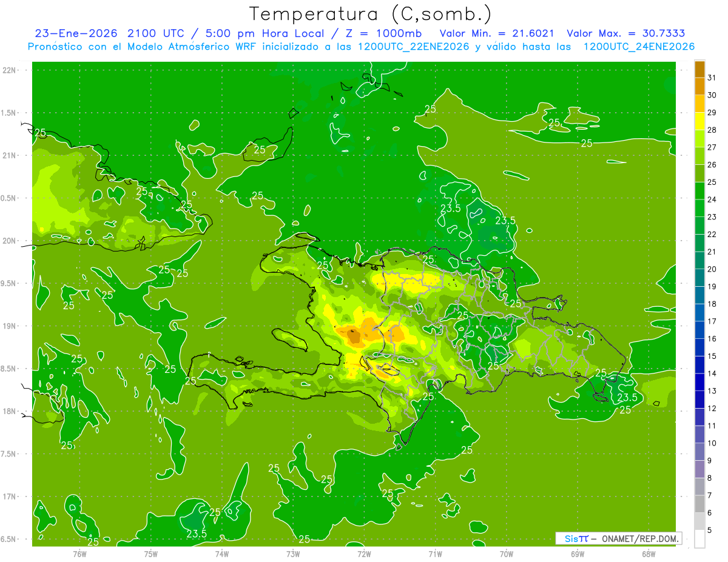
Task: Click the '17N' latitude axis label
Action: pyautogui.click(x=10, y=497)
